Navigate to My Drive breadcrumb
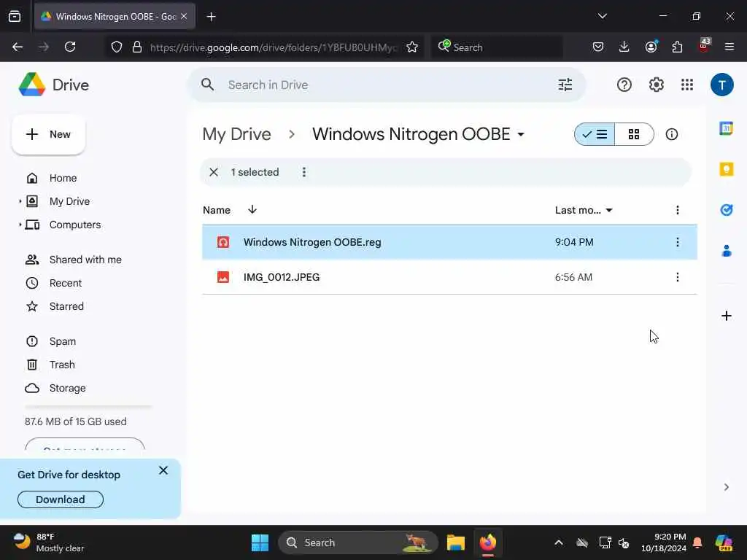This screenshot has height=560, width=747. pos(237,134)
